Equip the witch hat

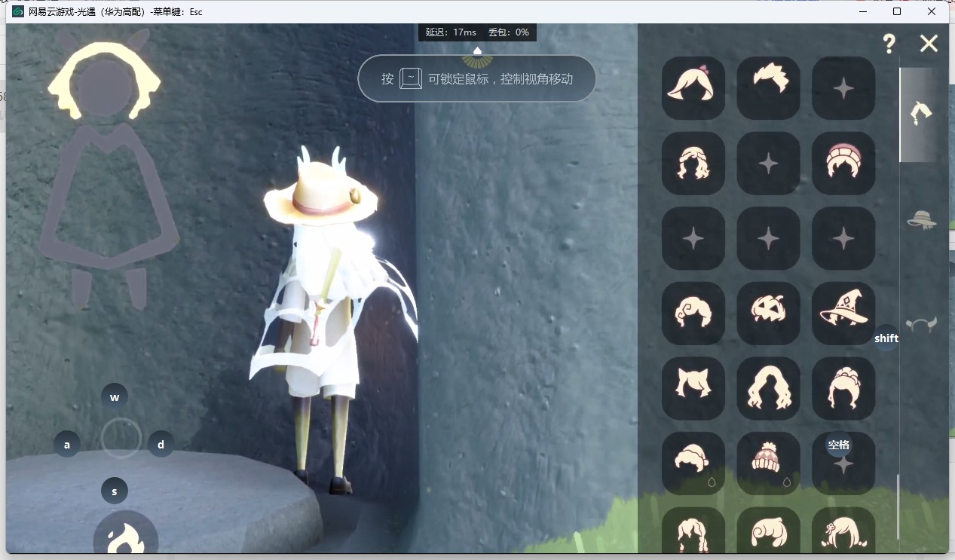point(843,313)
